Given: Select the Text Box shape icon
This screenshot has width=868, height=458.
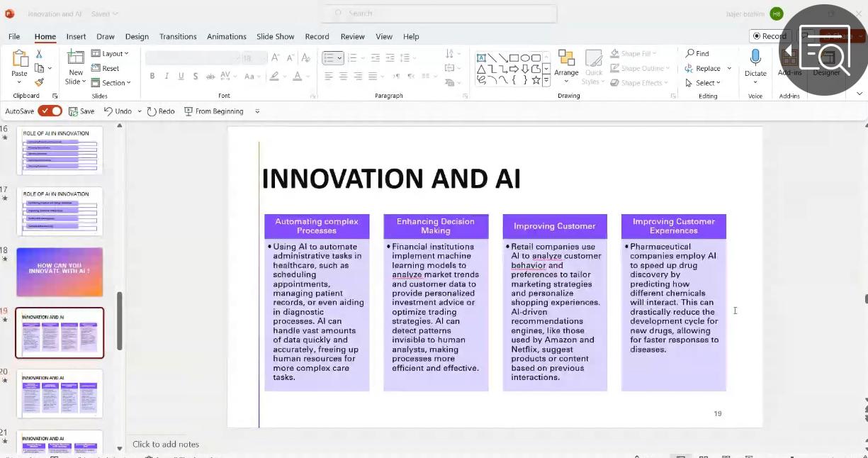Looking at the screenshot, I should coord(481,58).
